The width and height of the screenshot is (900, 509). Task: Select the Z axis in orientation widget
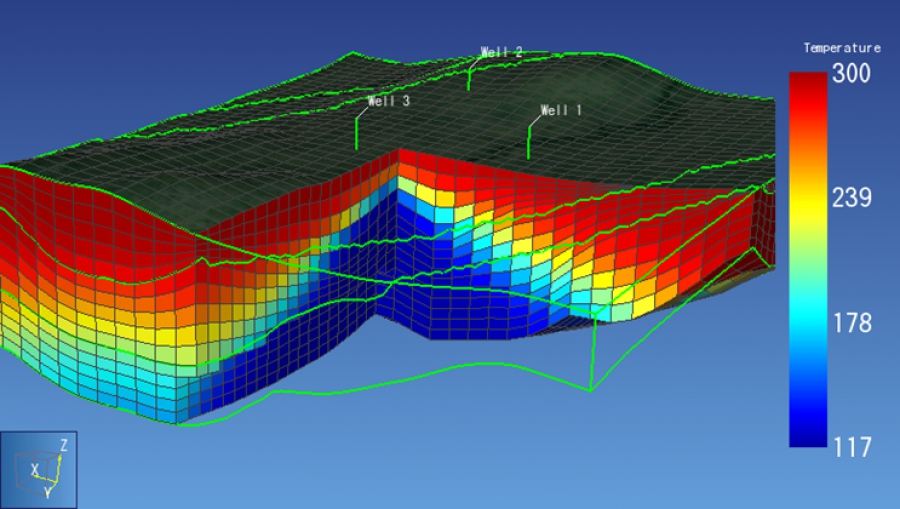click(63, 445)
